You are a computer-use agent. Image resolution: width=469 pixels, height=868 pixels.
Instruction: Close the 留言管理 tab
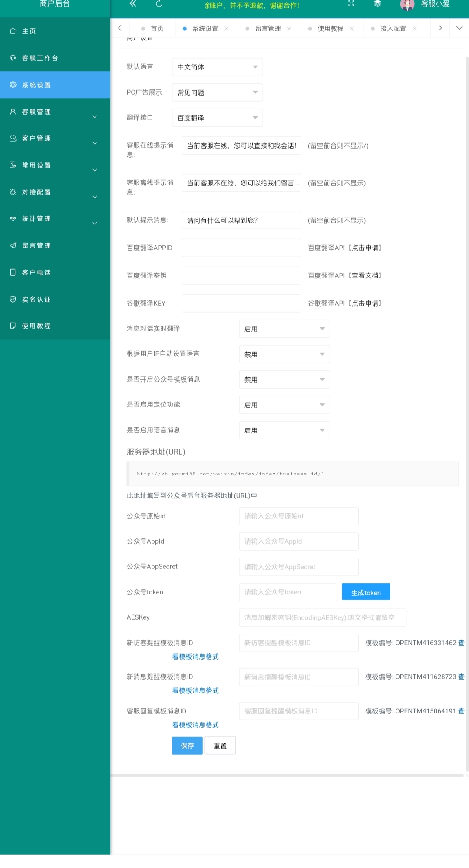tap(289, 29)
